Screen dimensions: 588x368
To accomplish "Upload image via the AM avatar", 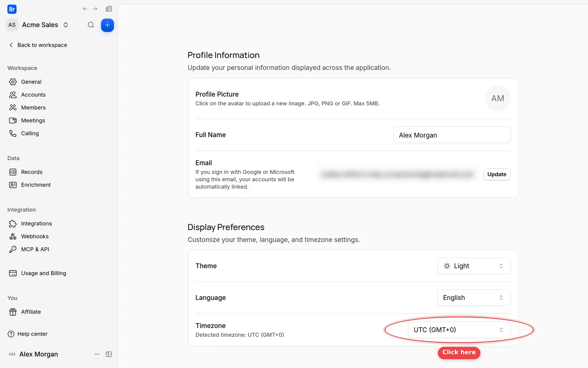I will [498, 98].
